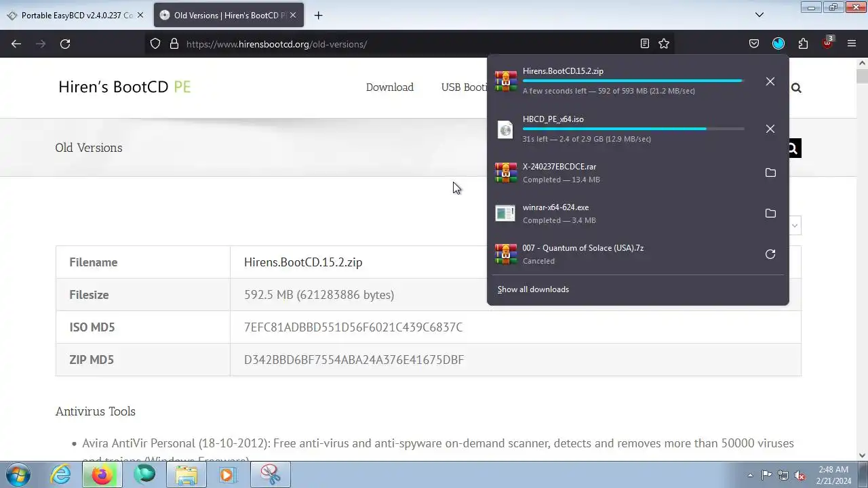Click the Hiren's BootCD PE logo
This screenshot has height=488, width=868.
[124, 87]
